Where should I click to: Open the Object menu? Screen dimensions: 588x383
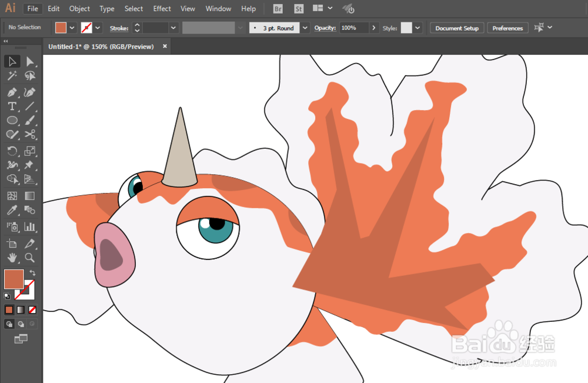point(79,9)
